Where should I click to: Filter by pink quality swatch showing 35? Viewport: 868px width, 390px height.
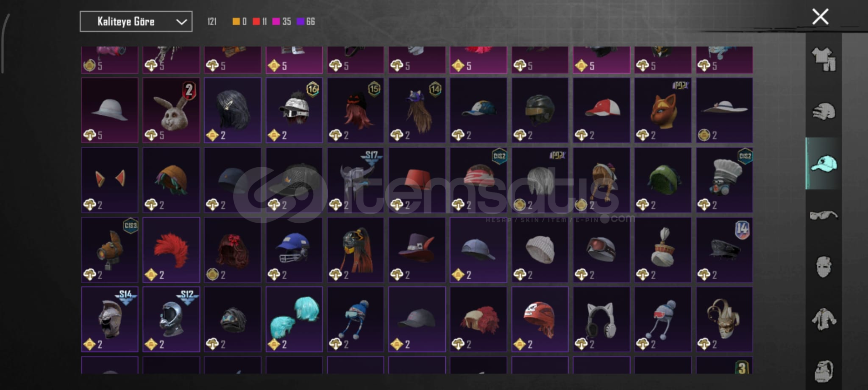(281, 21)
